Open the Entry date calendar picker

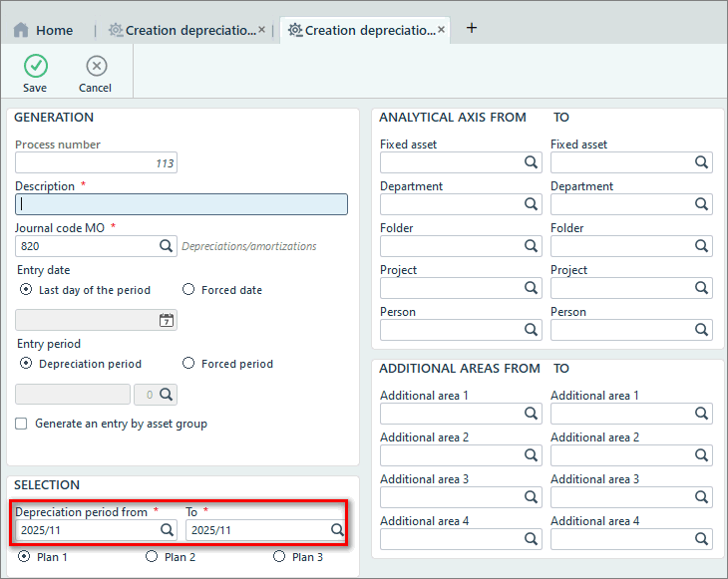pos(167,320)
